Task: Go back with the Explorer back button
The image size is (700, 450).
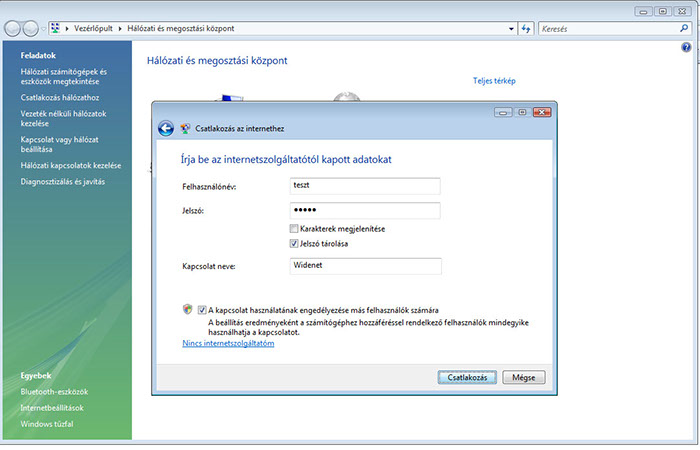Action: tap(12, 29)
